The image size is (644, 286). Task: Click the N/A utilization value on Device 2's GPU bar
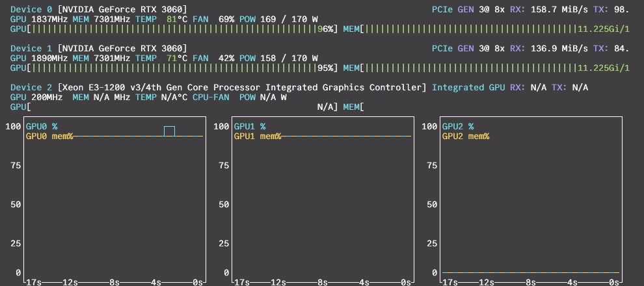click(325, 107)
